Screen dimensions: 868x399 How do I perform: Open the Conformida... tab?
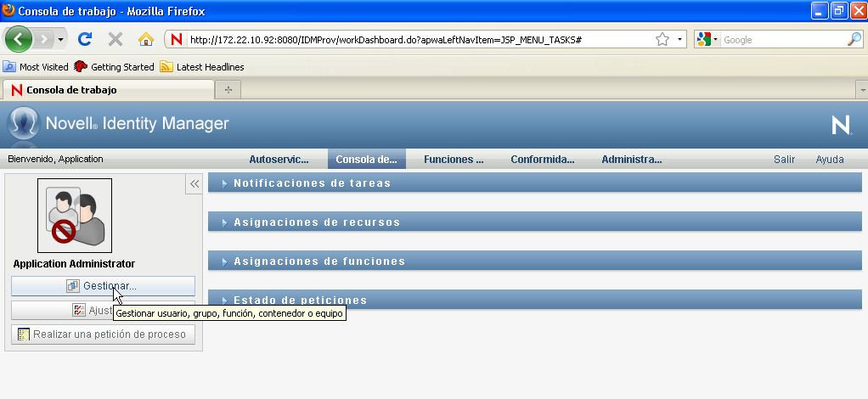tap(543, 160)
